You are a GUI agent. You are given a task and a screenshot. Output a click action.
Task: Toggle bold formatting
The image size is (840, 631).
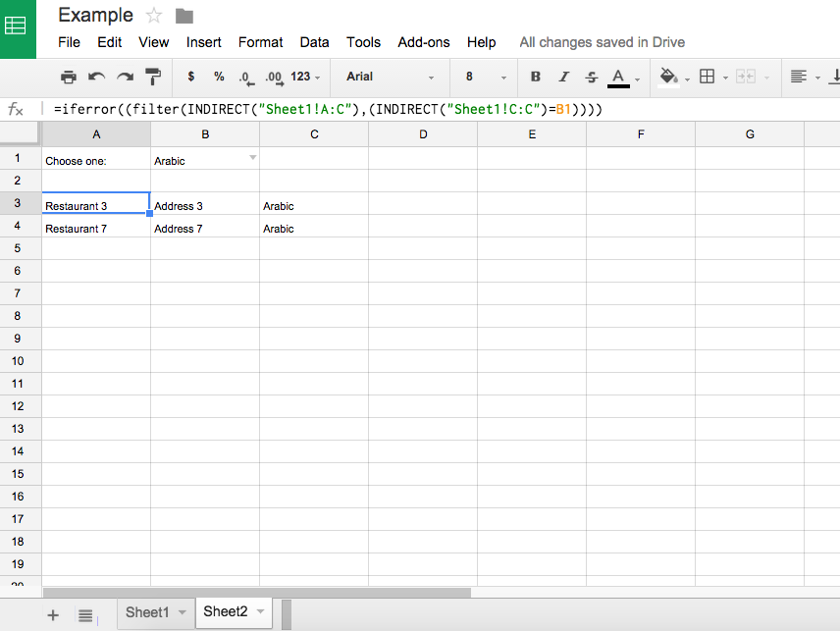pos(535,77)
